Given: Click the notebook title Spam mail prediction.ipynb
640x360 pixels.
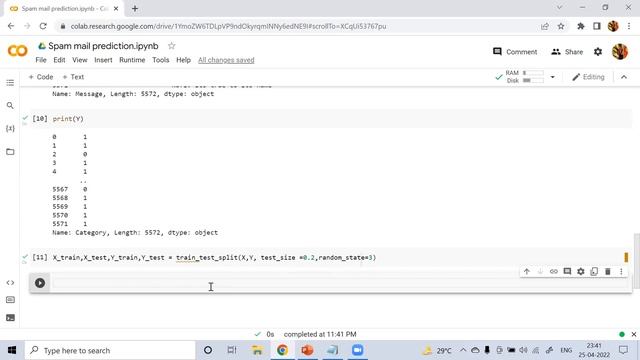Looking at the screenshot, I should tap(103, 46).
